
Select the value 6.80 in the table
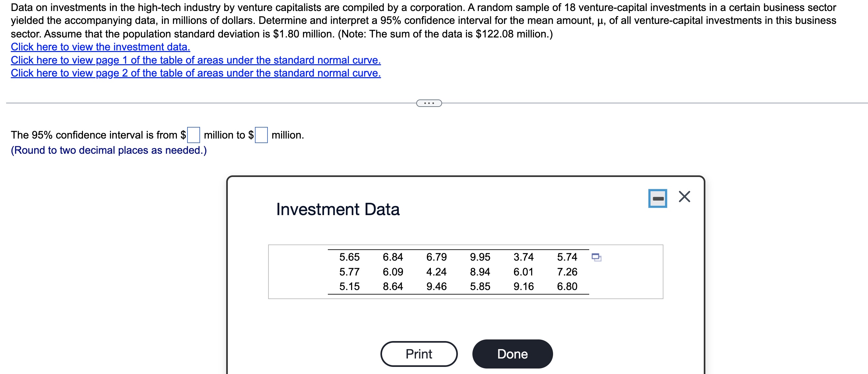pos(567,286)
